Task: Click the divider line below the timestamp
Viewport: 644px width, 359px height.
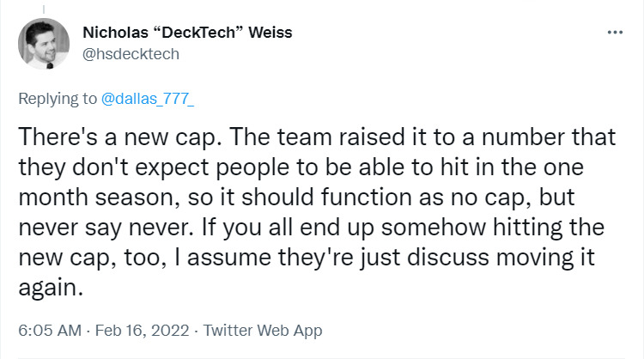Action: coord(322,356)
